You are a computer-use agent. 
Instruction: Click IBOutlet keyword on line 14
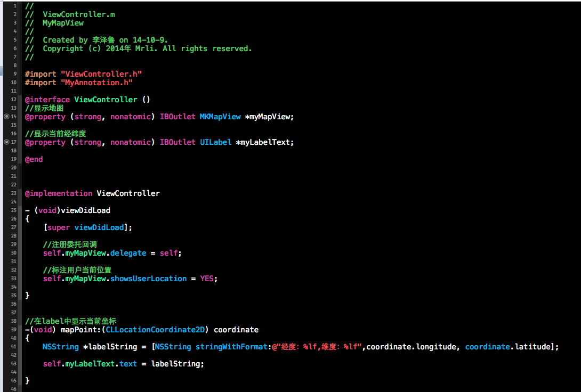[177, 117]
